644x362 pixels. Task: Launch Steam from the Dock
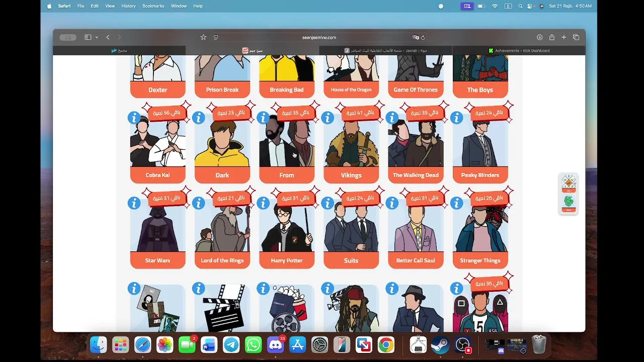(440, 344)
